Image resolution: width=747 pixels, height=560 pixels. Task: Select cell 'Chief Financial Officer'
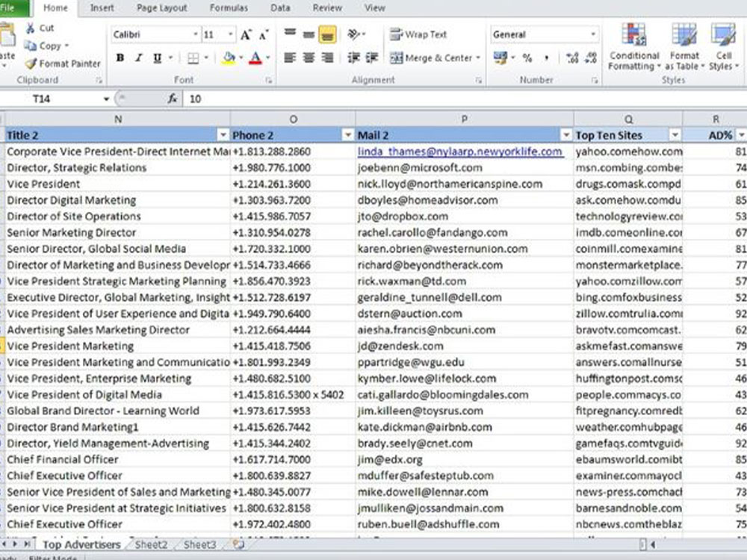click(x=118, y=459)
